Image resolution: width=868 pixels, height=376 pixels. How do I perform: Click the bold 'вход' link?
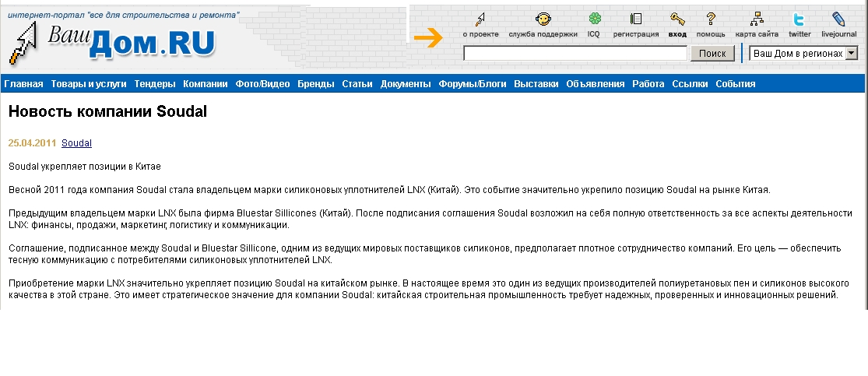[x=677, y=34]
